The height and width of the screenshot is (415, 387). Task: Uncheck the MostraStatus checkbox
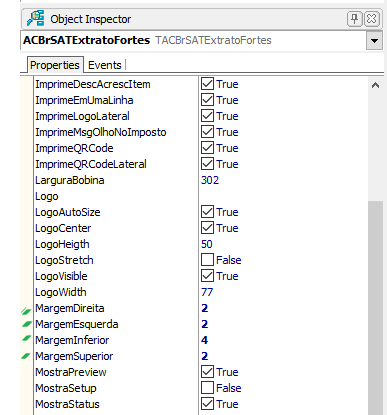click(207, 404)
